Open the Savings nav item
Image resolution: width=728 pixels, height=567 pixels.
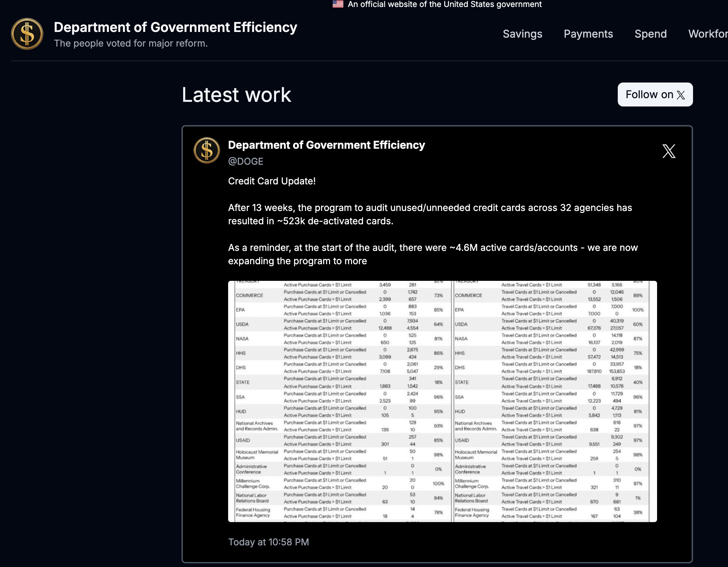click(x=522, y=34)
